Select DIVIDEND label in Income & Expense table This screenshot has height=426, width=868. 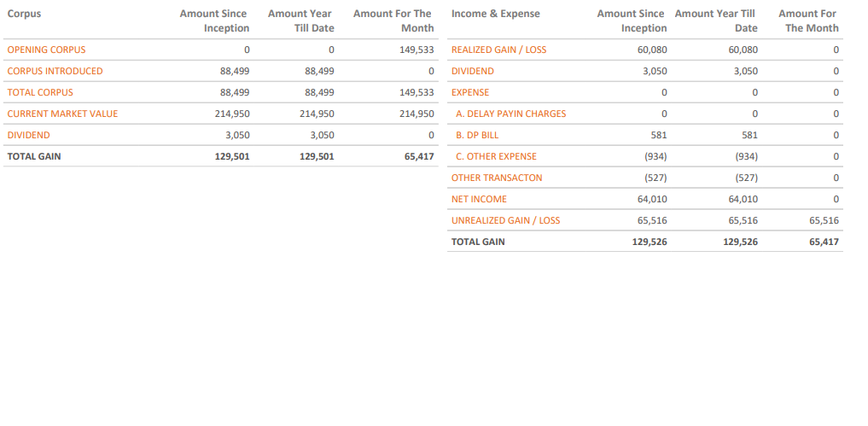(472, 71)
